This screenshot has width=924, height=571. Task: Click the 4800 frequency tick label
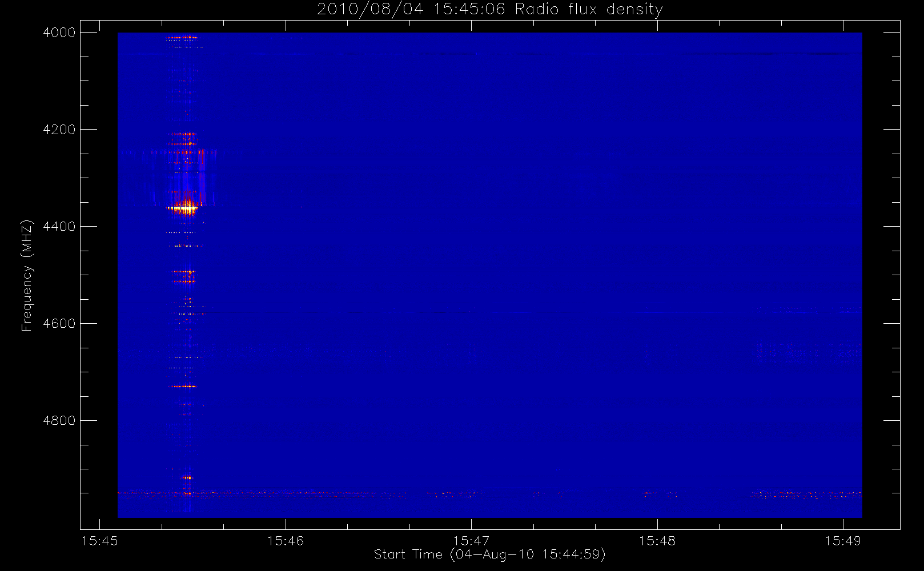(59, 421)
